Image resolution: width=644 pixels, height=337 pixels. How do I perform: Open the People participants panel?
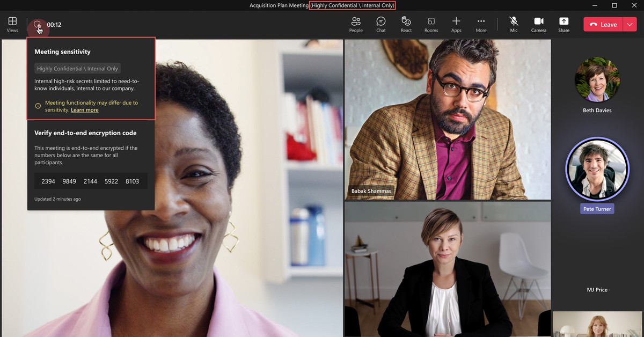tap(356, 24)
